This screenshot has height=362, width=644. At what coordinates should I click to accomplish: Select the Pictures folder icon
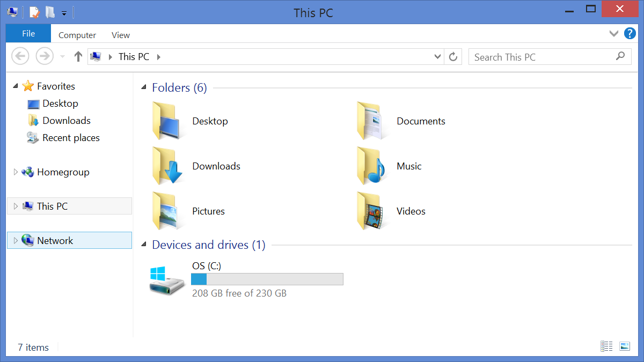167,211
